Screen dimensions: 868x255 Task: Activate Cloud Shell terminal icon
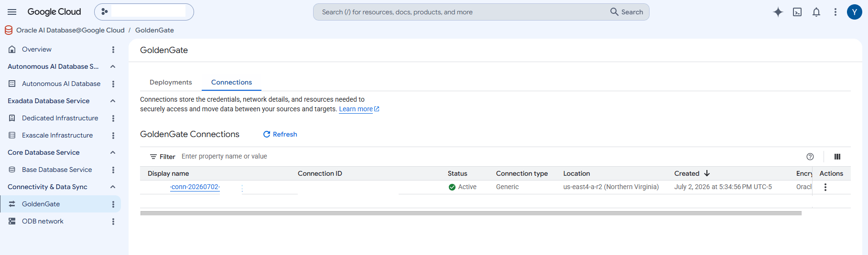click(797, 12)
